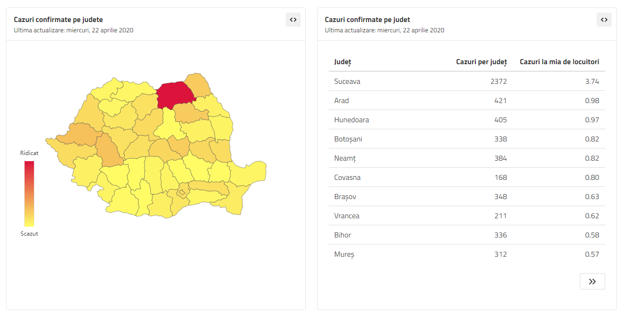Open embed code for the table card
The height and width of the screenshot is (319, 644).
(x=604, y=20)
